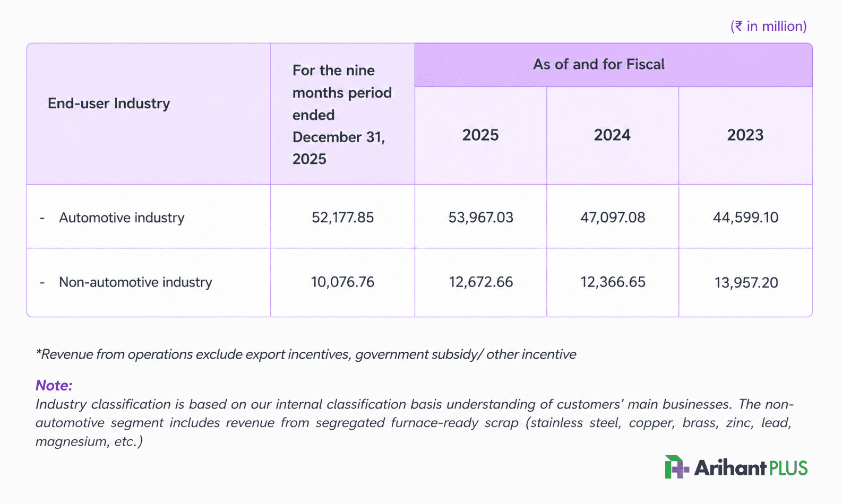Click the 2023 fiscal column header
Image resolution: width=842 pixels, height=504 pixels.
pyautogui.click(x=745, y=135)
